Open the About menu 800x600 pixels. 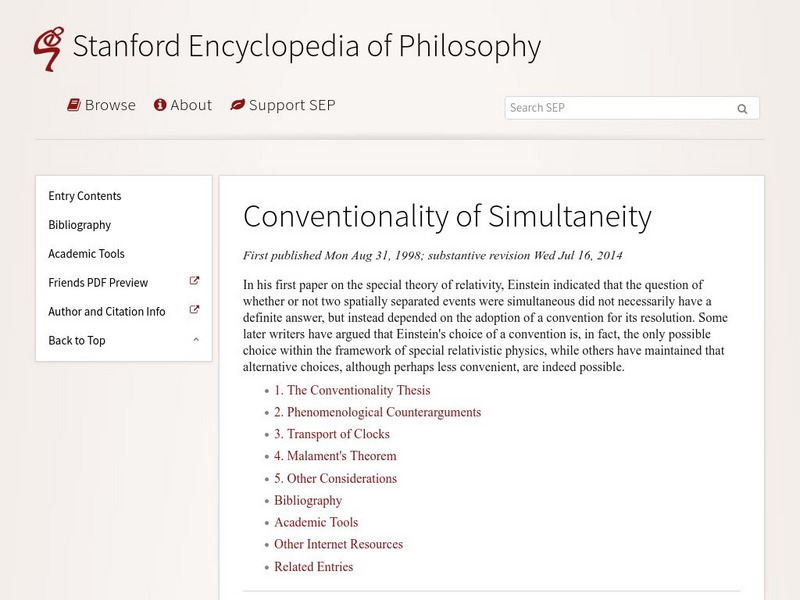183,105
